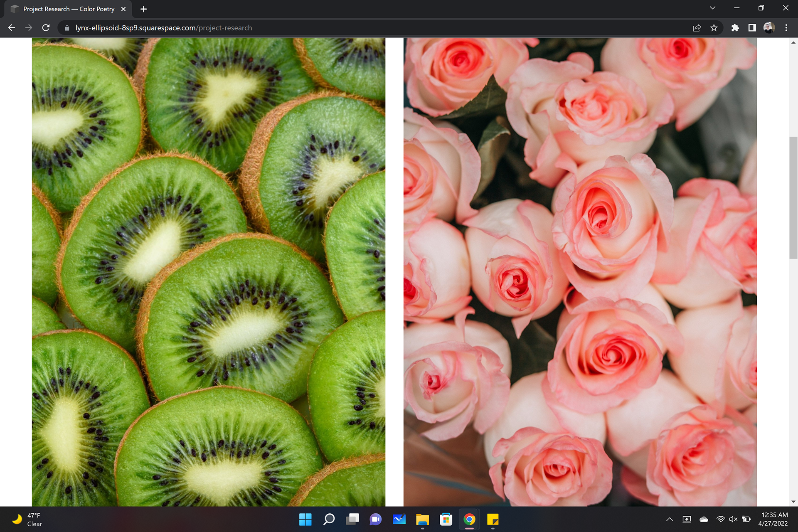Screen dimensions: 798x532
Task: Reload the current page
Action: [x=46, y=28]
